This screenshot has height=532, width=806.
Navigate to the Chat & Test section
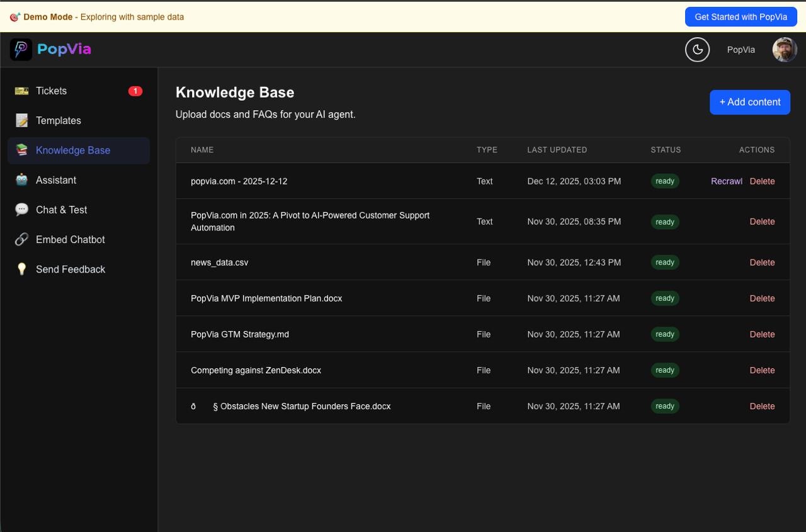[61, 210]
